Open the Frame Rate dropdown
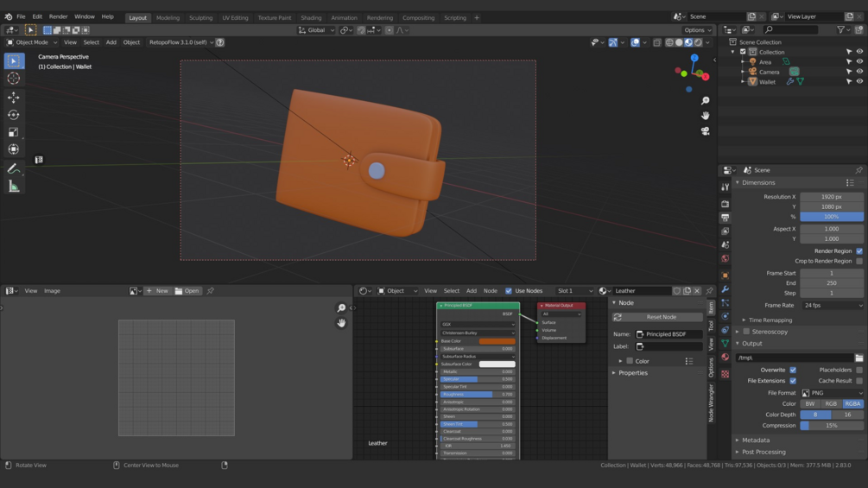The image size is (868, 488). [832, 305]
